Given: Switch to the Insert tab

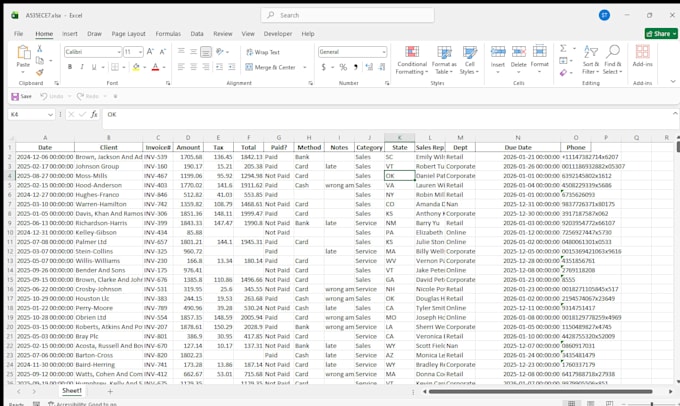Looking at the screenshot, I should (x=69, y=33).
